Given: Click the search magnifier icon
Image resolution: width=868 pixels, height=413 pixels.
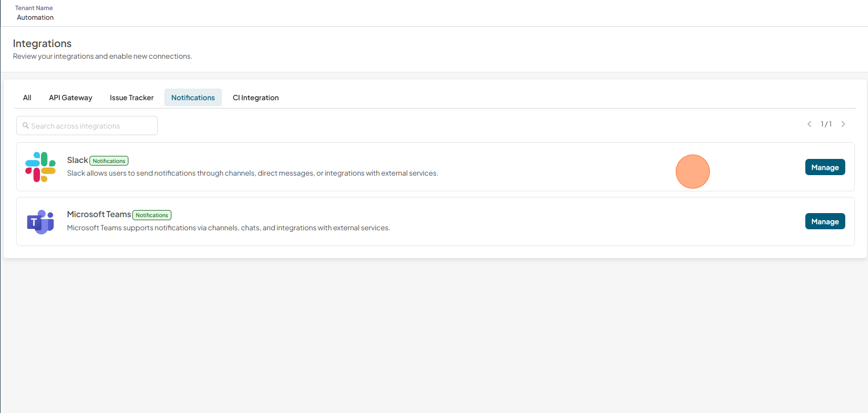Looking at the screenshot, I should click(25, 126).
